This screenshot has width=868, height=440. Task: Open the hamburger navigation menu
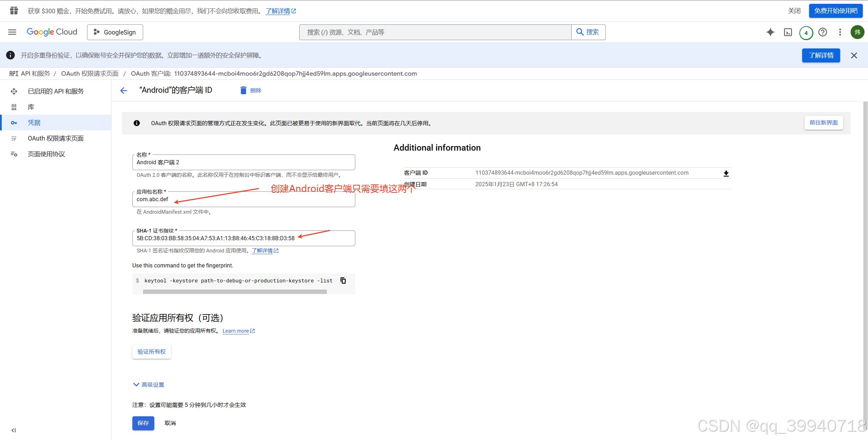click(x=12, y=32)
